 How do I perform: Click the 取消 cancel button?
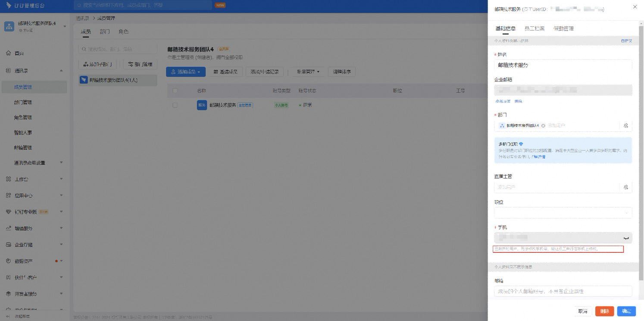583,312
